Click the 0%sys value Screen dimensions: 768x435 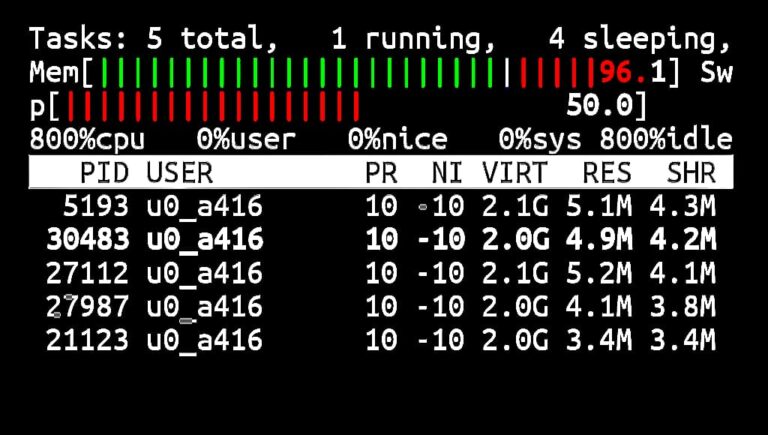[x=540, y=140]
